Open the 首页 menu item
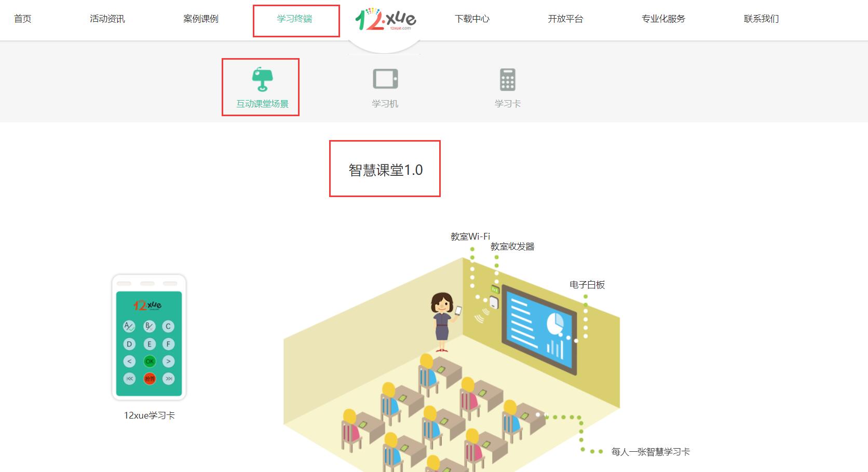 pyautogui.click(x=23, y=19)
